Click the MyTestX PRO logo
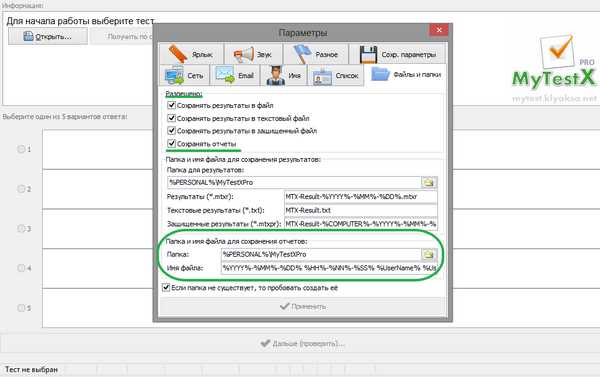Image resolution: width=600 pixels, height=377 pixels. pyautogui.click(x=554, y=62)
